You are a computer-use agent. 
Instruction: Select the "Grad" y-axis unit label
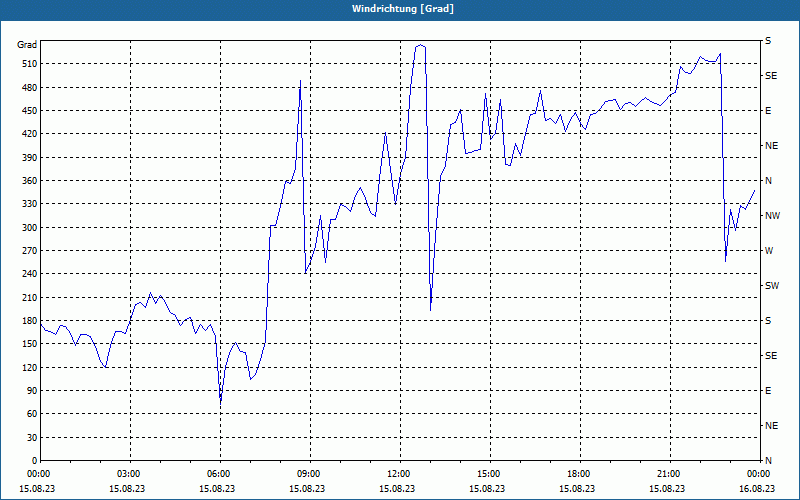(x=27, y=45)
